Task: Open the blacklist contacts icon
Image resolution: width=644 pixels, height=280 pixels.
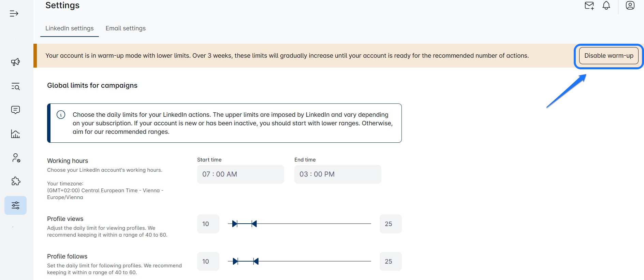Action: (15, 158)
